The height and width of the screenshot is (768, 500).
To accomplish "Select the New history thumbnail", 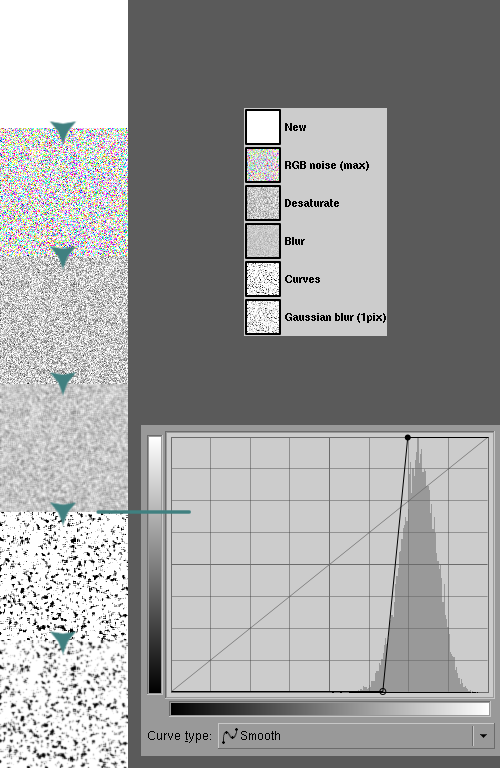I will pyautogui.click(x=263, y=127).
